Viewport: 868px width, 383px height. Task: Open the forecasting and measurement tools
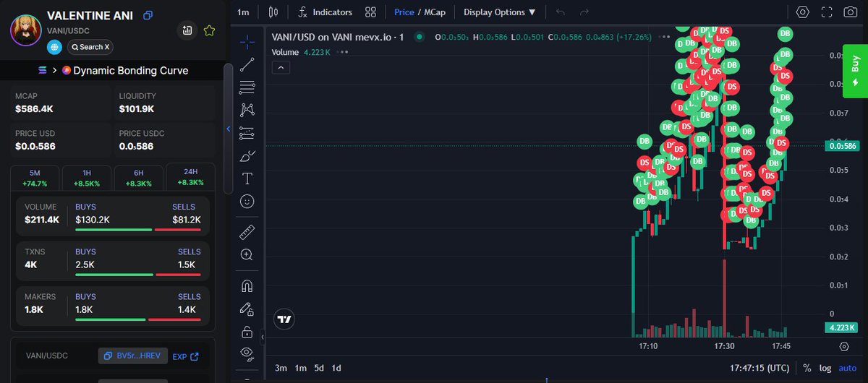[247, 133]
